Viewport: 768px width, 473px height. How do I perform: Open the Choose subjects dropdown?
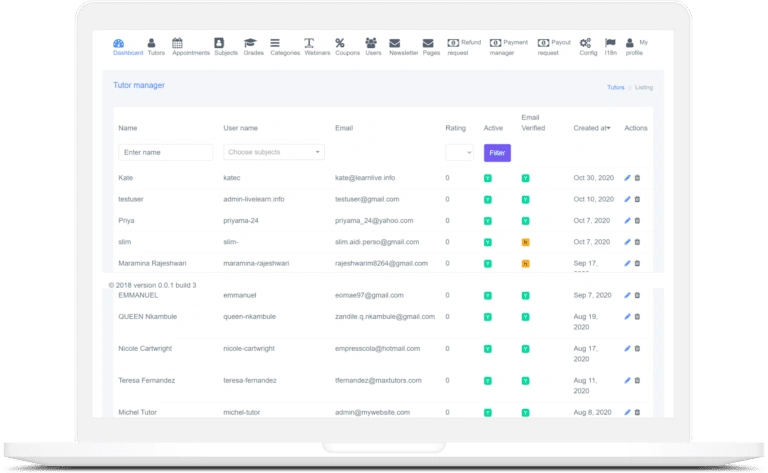[274, 152]
